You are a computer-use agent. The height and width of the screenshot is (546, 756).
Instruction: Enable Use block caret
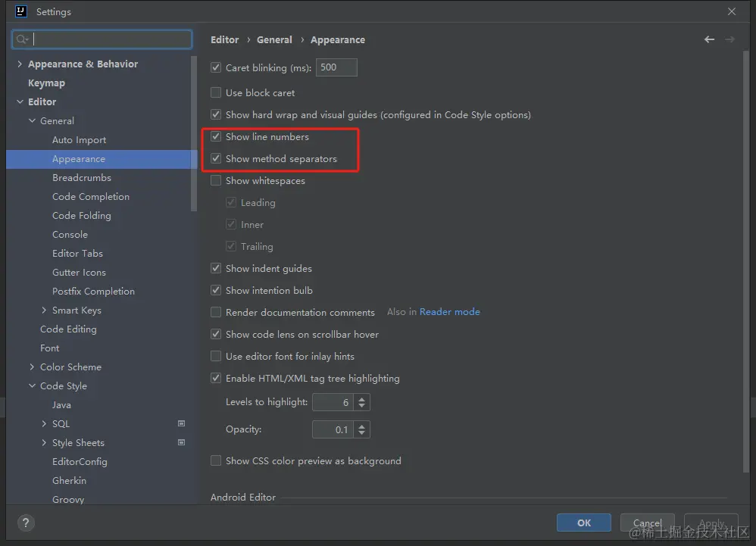216,92
